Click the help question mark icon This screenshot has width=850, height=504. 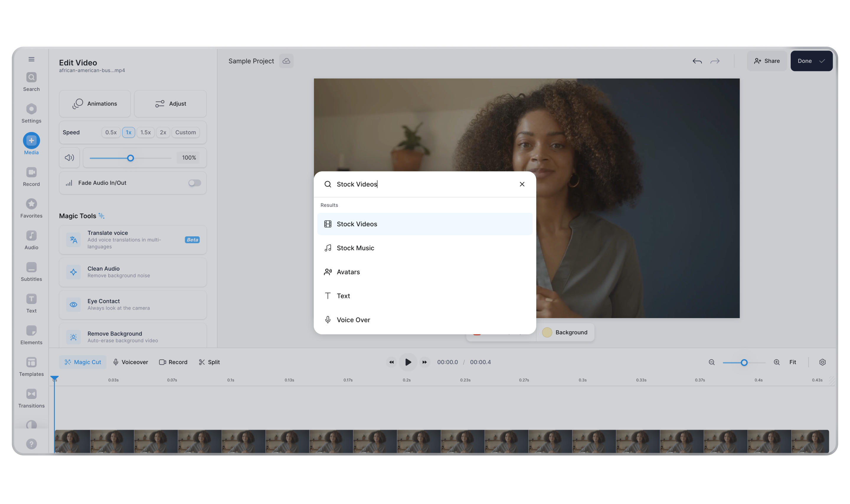coord(31,444)
